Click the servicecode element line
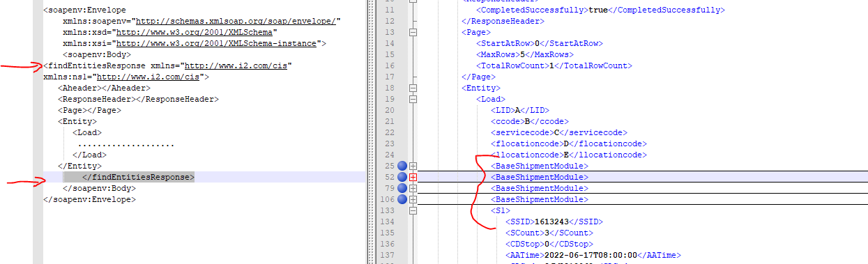Viewport: 868px width, 264px height. click(x=559, y=132)
